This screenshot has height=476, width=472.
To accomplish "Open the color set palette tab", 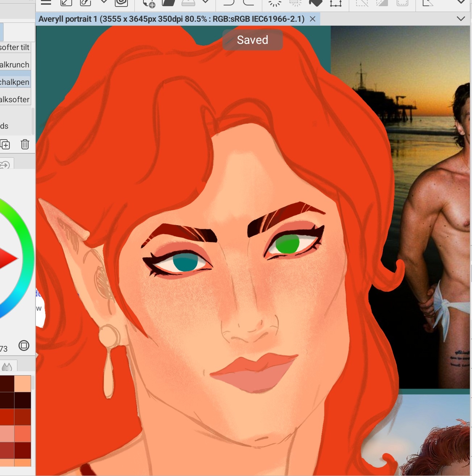I will (7, 367).
